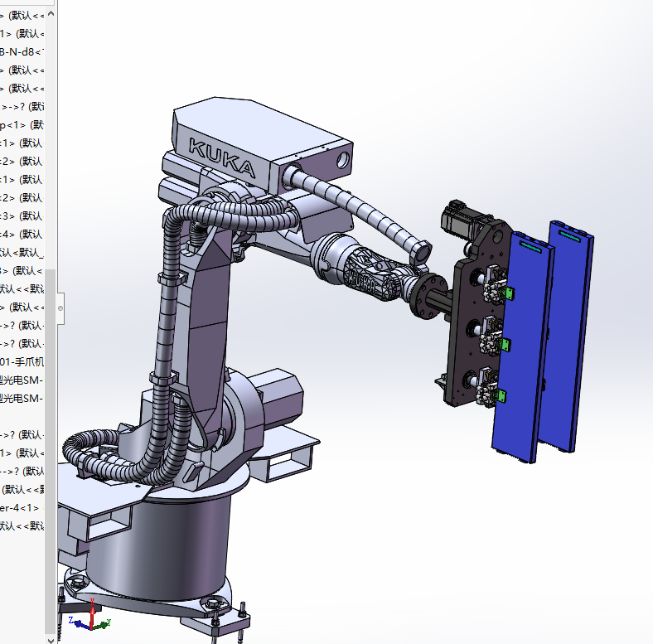Select the tree row containing "B-N-d8<1"

click(x=22, y=51)
